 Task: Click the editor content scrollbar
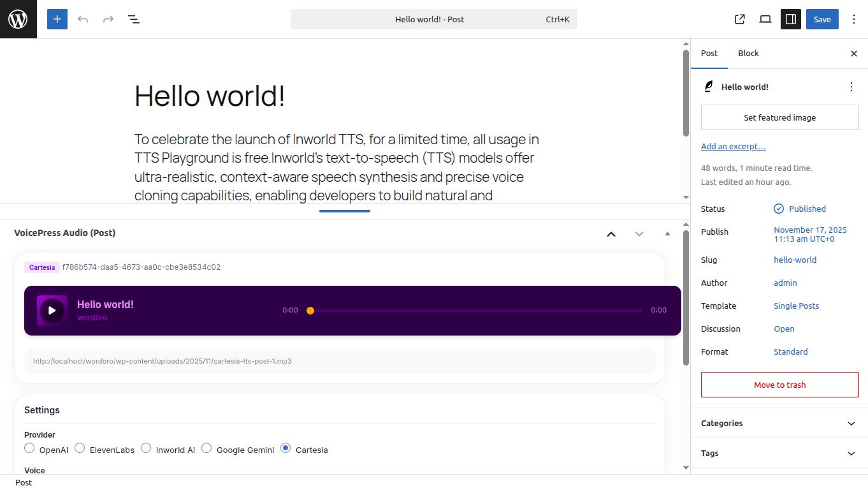pyautogui.click(x=686, y=93)
